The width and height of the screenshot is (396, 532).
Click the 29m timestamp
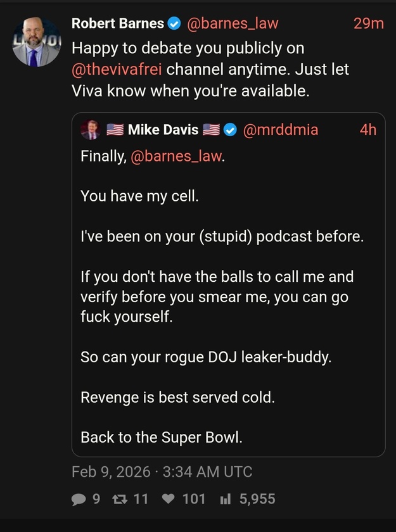(x=369, y=24)
